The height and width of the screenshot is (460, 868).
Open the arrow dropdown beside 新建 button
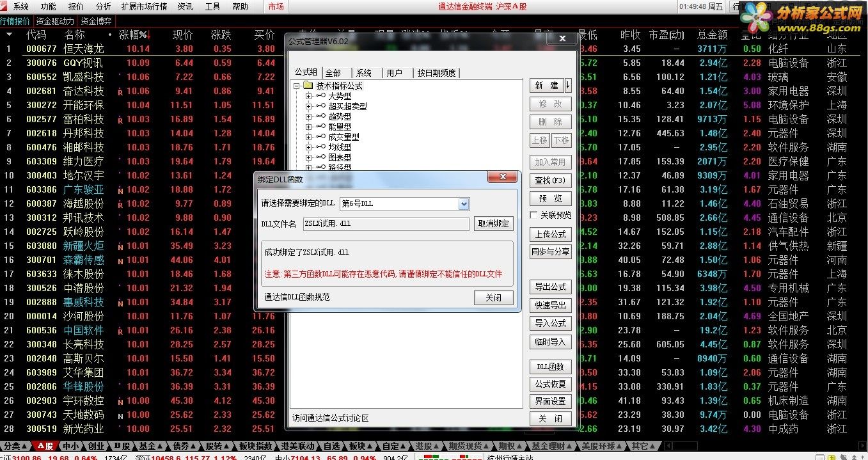568,85
